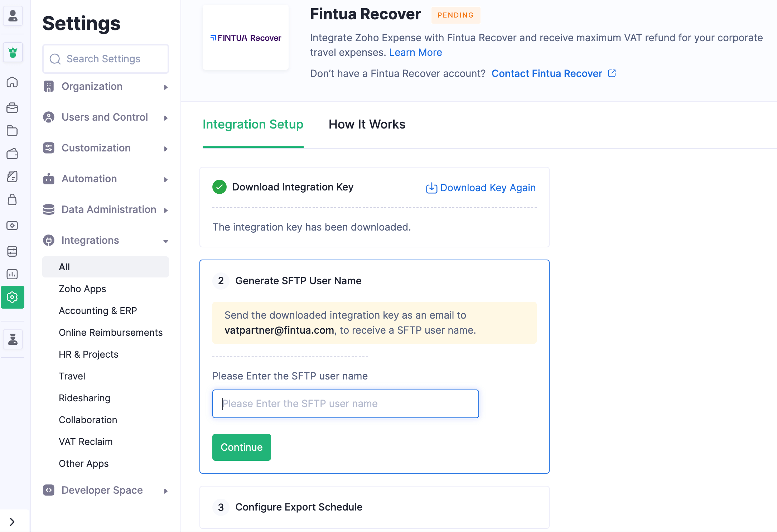The width and height of the screenshot is (777, 532).
Task: Expand Users and Control section
Action: click(105, 117)
